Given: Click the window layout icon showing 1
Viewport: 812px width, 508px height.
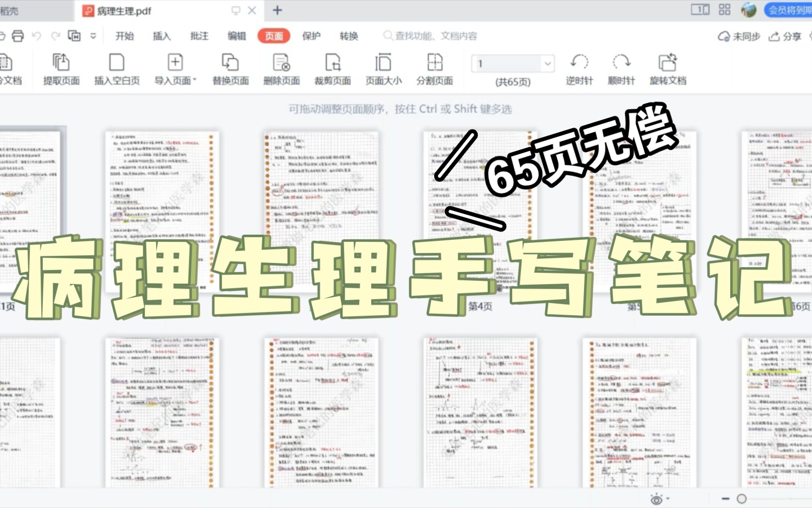Looking at the screenshot, I should pos(700,10).
